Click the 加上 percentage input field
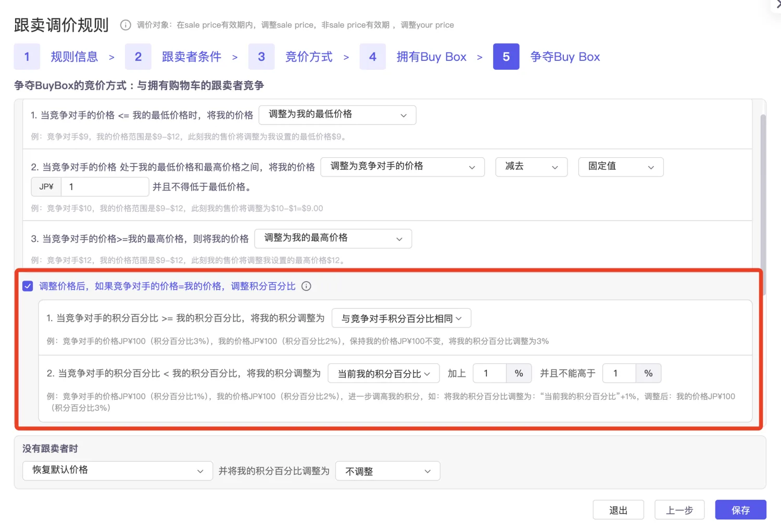Screen dimensions: 781x532 (x=489, y=373)
